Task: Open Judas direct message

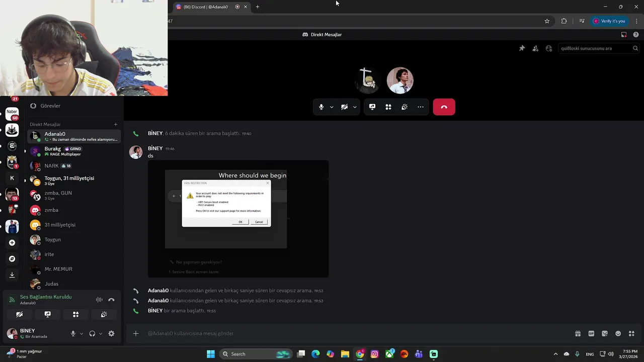Action: (74, 284)
